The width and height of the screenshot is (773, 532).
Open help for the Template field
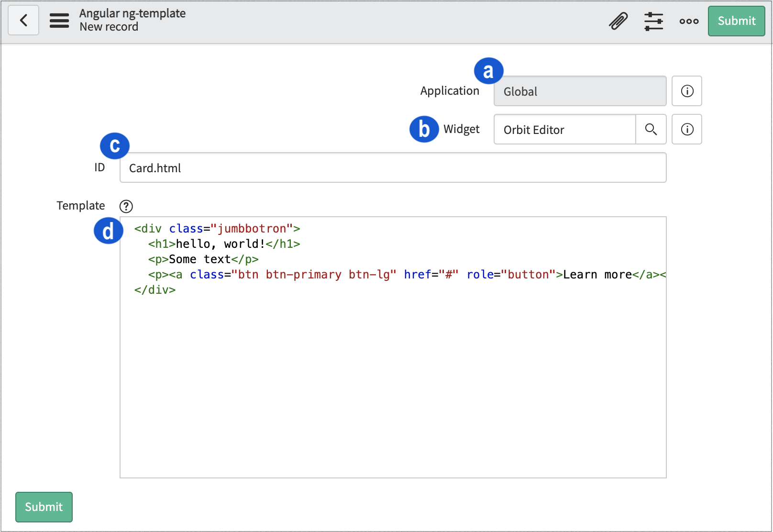pos(126,206)
